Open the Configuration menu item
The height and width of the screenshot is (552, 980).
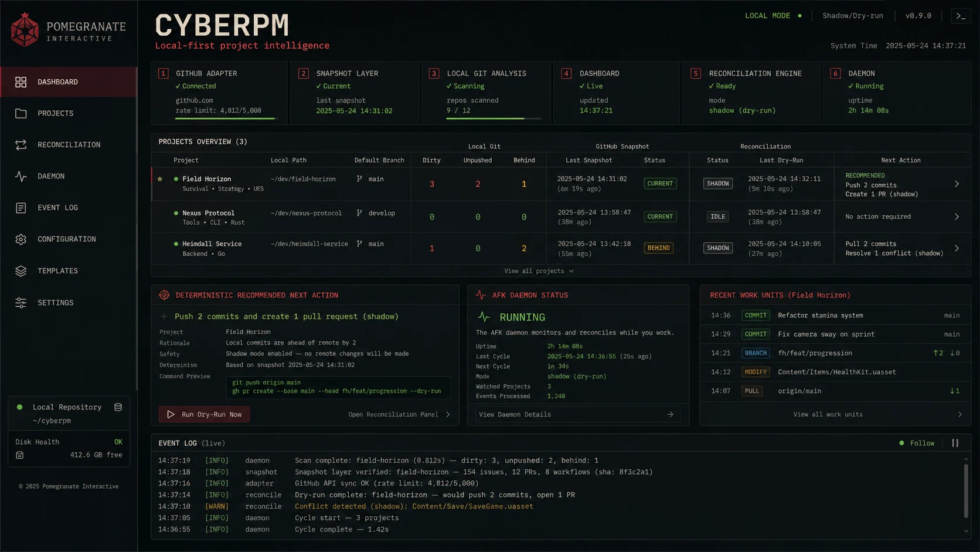(x=69, y=239)
